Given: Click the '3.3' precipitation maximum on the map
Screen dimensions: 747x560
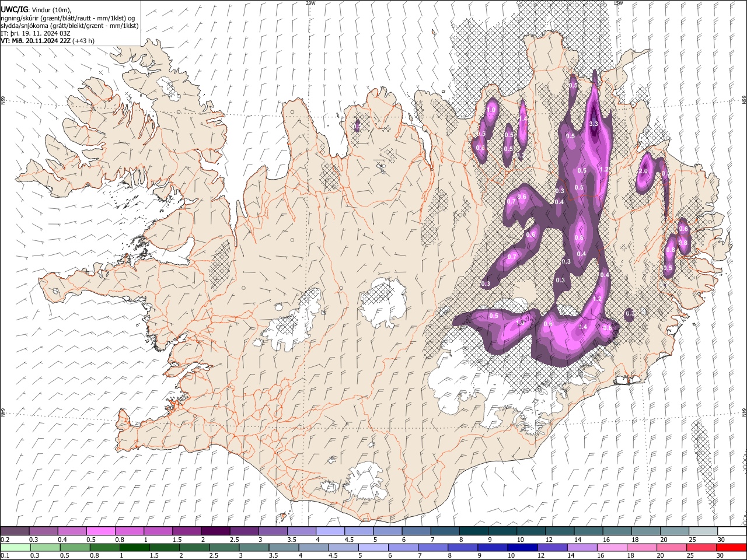Looking at the screenshot, I should coord(594,124).
